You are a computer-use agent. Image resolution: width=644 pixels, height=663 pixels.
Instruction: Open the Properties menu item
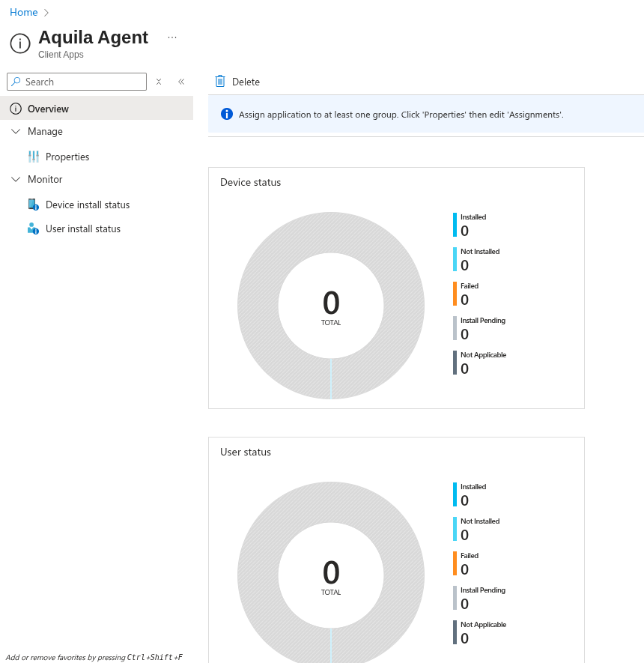click(x=67, y=157)
